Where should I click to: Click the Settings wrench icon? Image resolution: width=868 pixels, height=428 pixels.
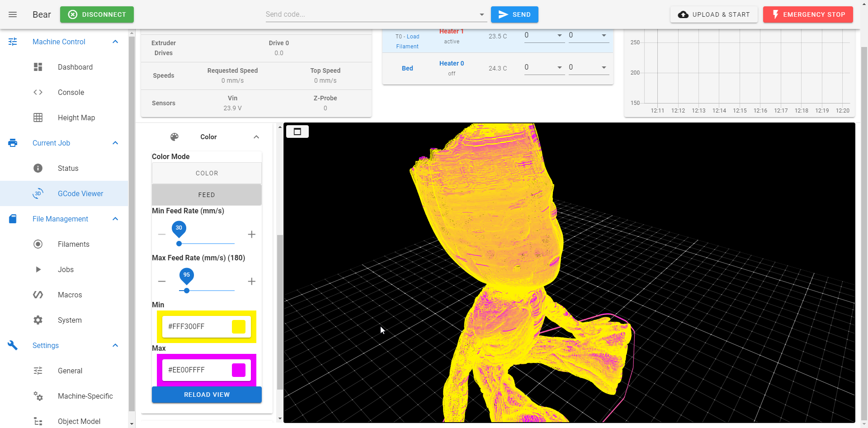(x=13, y=345)
